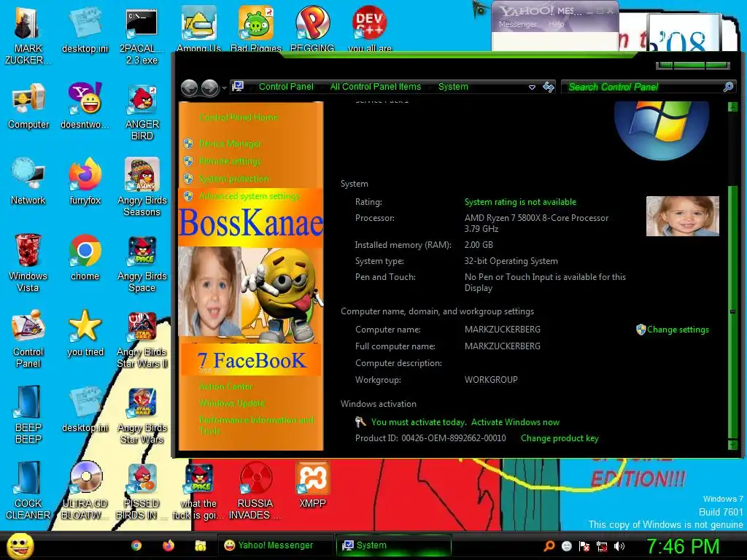747x560 pixels.
Task: Open the BEEP BEEP desktop icon
Action: pos(28,415)
